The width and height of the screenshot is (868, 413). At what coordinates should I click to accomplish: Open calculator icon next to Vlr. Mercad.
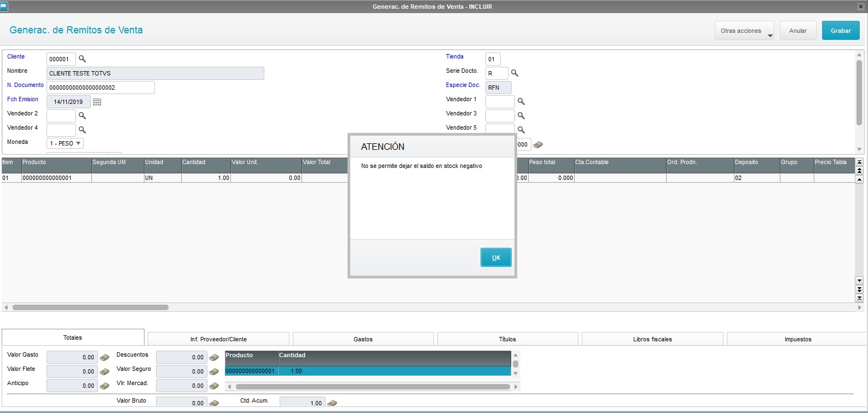[x=214, y=386]
